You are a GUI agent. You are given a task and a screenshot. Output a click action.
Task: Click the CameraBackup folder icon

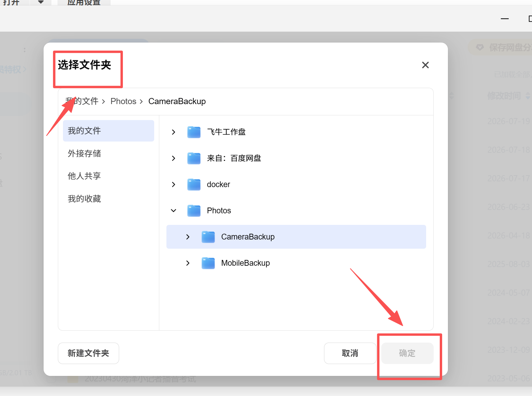pyautogui.click(x=208, y=237)
